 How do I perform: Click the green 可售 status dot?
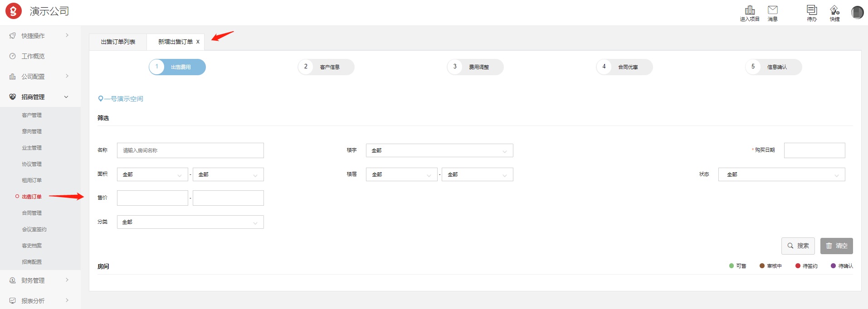[x=731, y=266]
